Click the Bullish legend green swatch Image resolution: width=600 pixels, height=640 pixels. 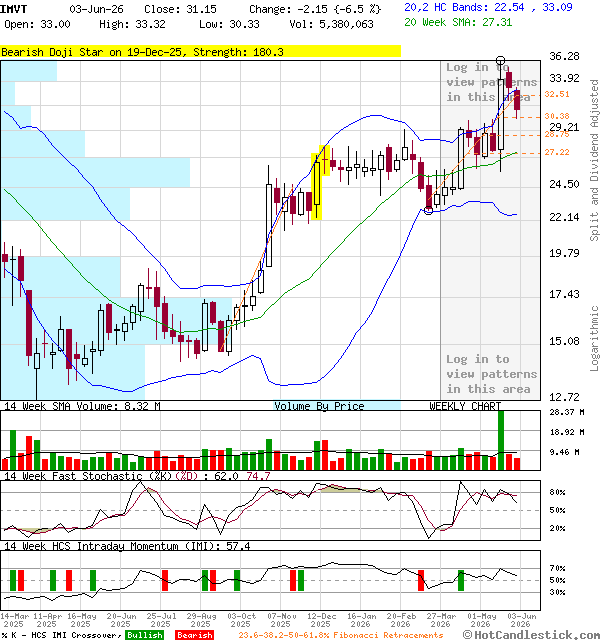tap(144, 635)
